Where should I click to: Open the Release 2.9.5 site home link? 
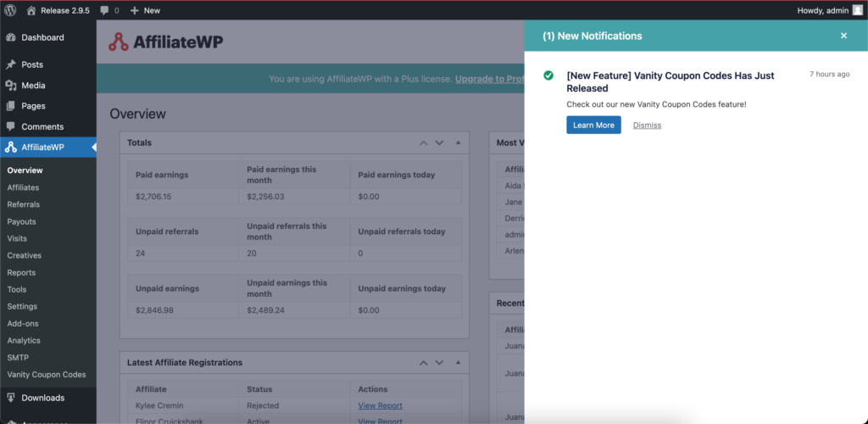tap(58, 10)
